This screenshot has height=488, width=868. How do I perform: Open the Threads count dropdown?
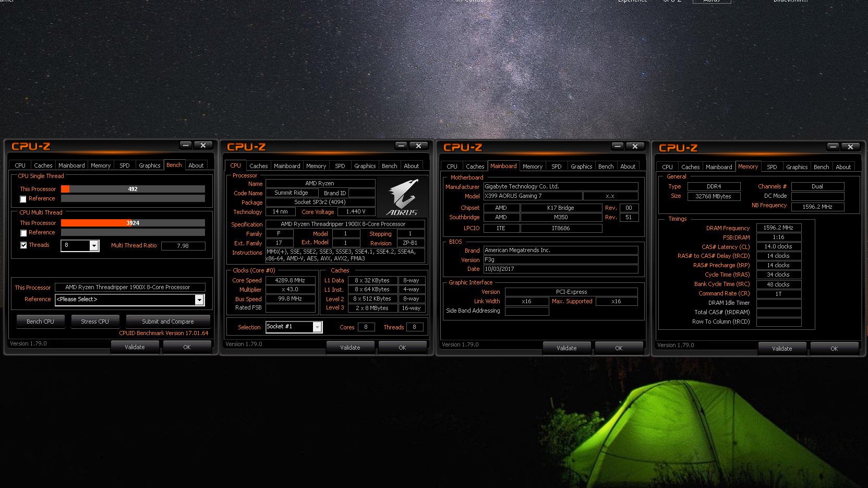(94, 245)
